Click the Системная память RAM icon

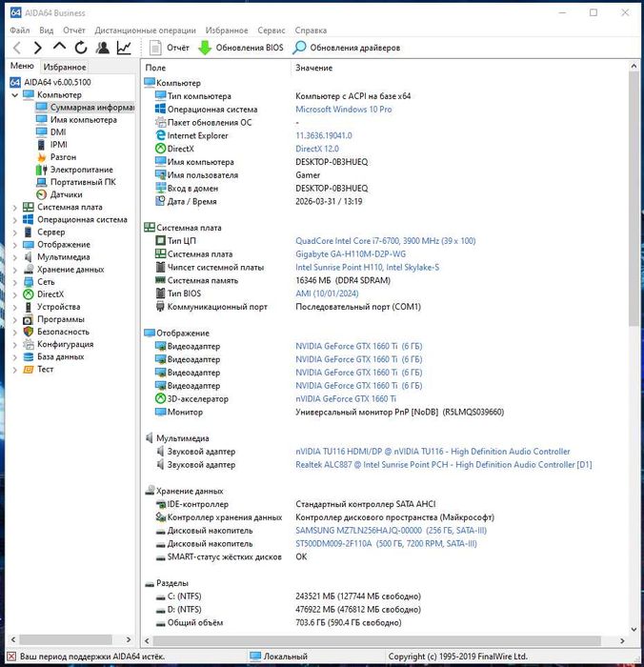pyautogui.click(x=160, y=280)
